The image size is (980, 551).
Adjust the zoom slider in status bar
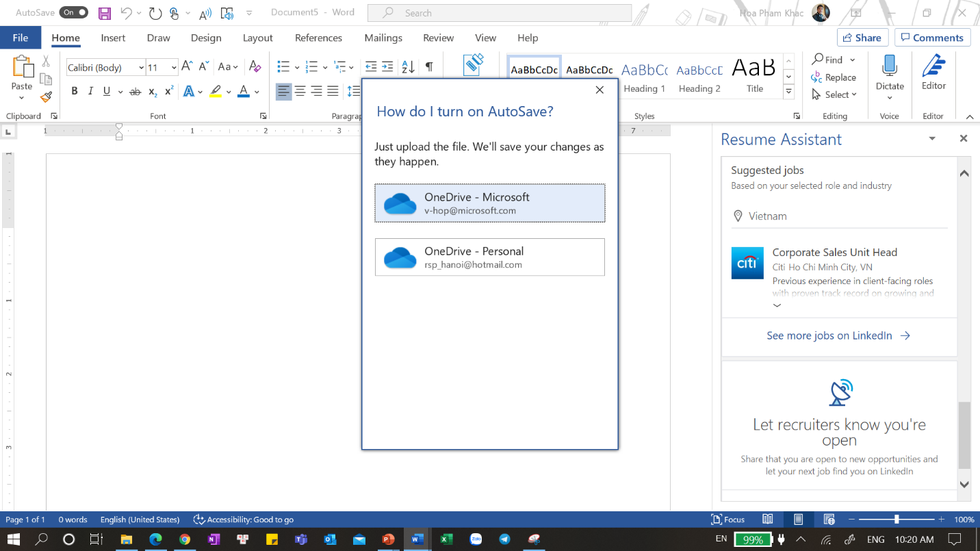coord(897,520)
